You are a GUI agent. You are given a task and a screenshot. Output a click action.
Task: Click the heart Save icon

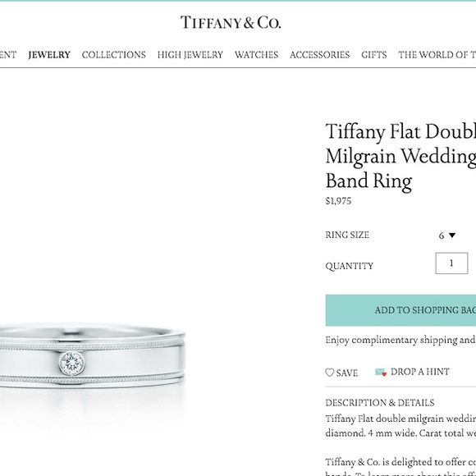(x=330, y=373)
